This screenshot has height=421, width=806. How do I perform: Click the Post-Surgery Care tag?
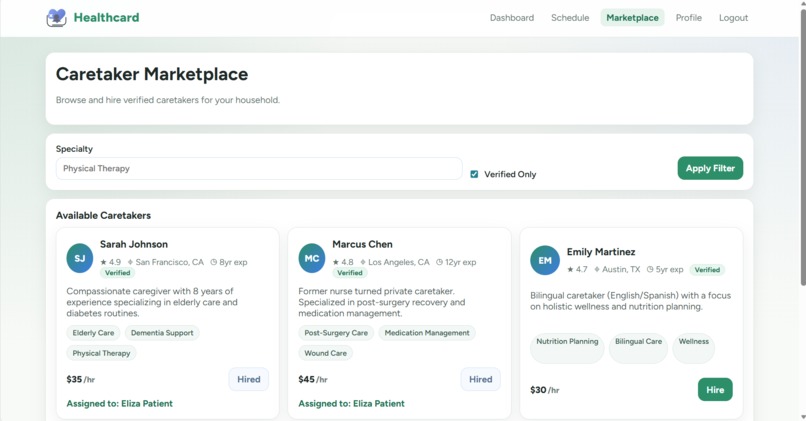(x=336, y=333)
